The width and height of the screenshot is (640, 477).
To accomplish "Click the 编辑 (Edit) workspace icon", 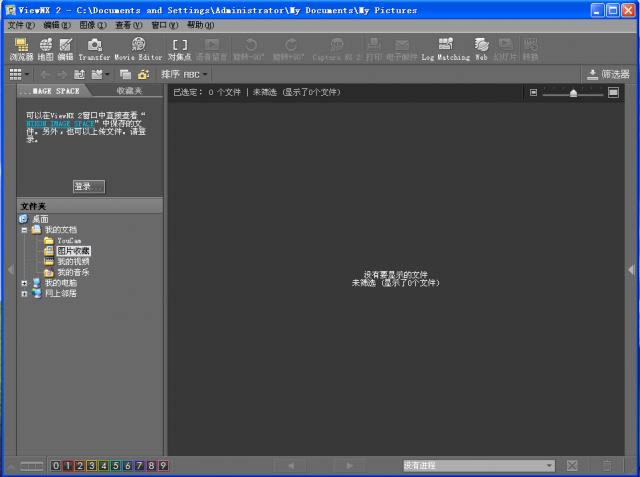I will tap(65, 48).
